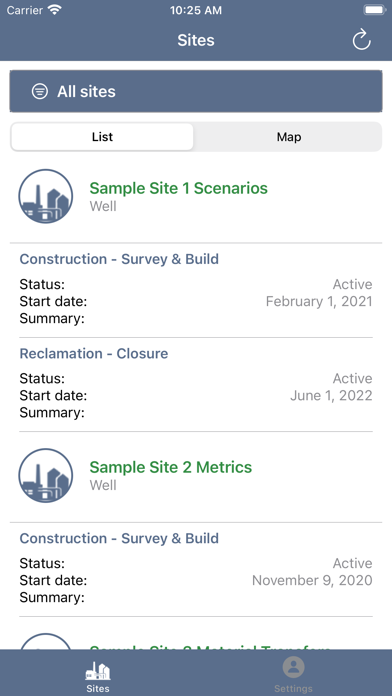Tap the battery indicator icon

point(374,10)
